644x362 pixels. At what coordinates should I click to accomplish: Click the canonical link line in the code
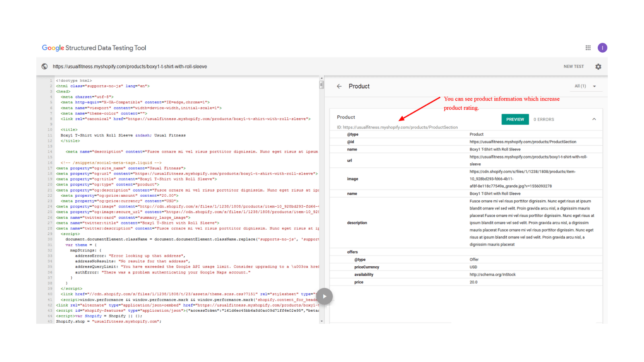click(185, 119)
